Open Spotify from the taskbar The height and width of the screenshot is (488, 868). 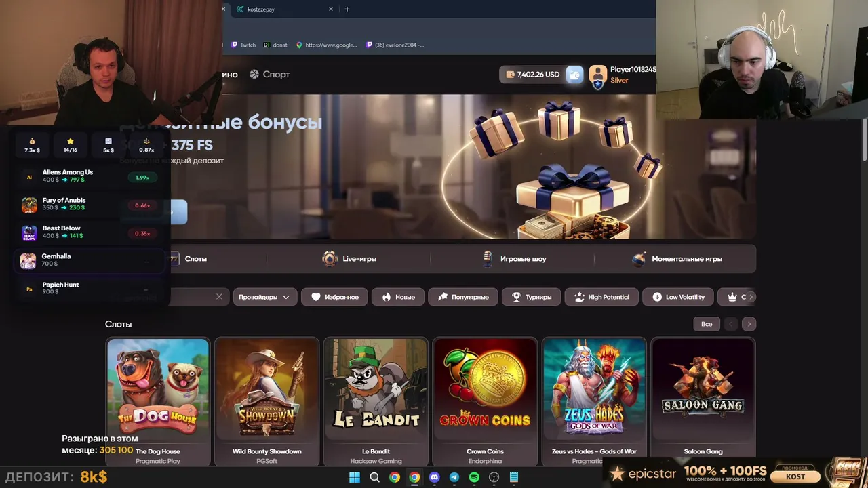(474, 477)
